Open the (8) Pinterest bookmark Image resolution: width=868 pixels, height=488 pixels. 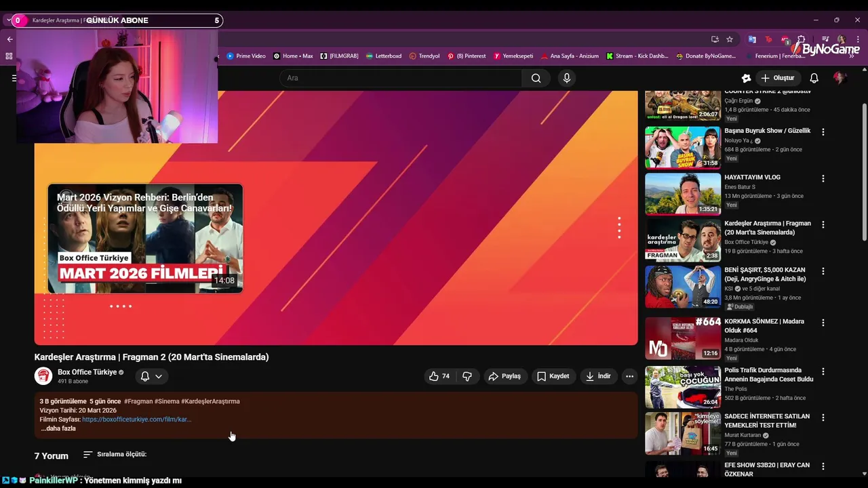pos(467,56)
